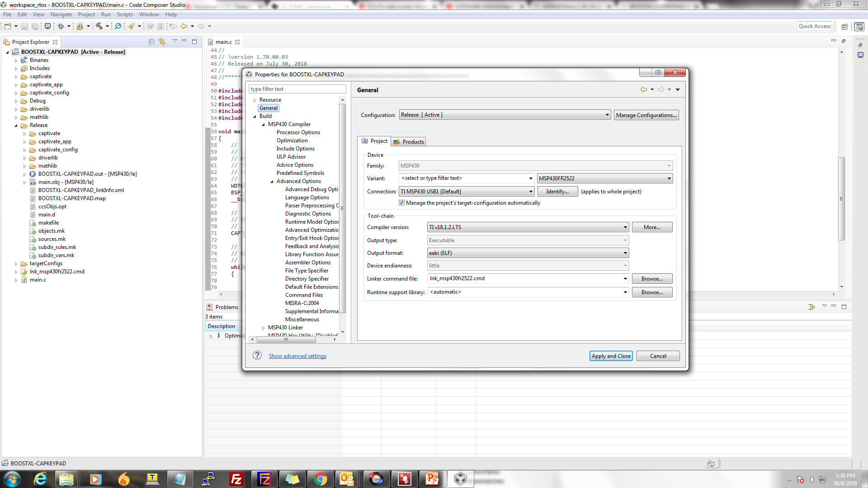This screenshot has height=488, width=868.
Task: Open the Variant filter dropdown
Action: (x=531, y=178)
